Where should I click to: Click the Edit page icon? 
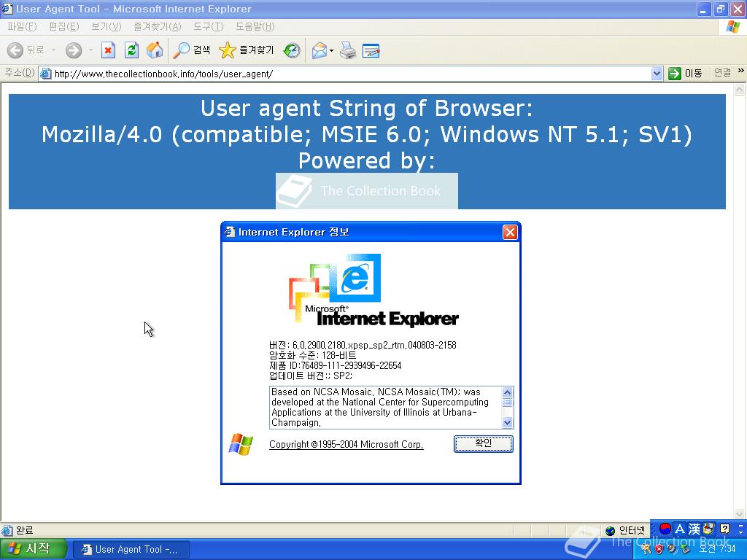(371, 50)
